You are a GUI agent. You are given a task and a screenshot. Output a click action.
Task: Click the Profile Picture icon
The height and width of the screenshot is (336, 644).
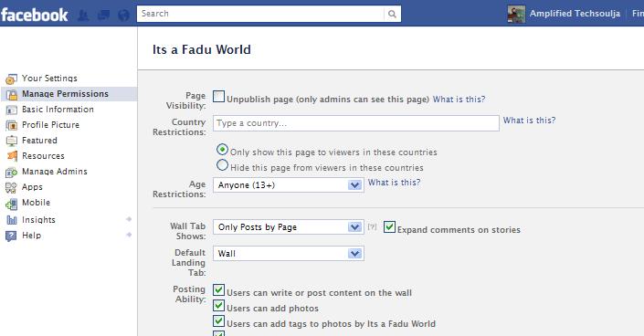[12, 125]
